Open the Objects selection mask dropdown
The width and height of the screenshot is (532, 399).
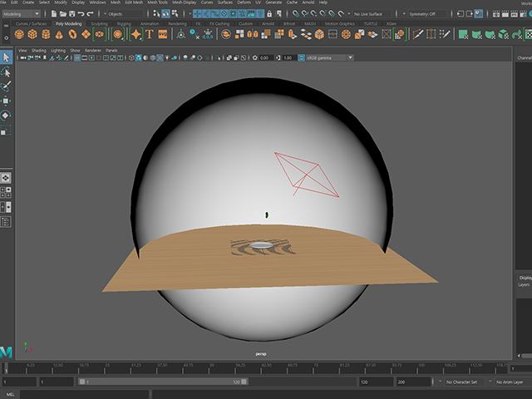(125, 14)
